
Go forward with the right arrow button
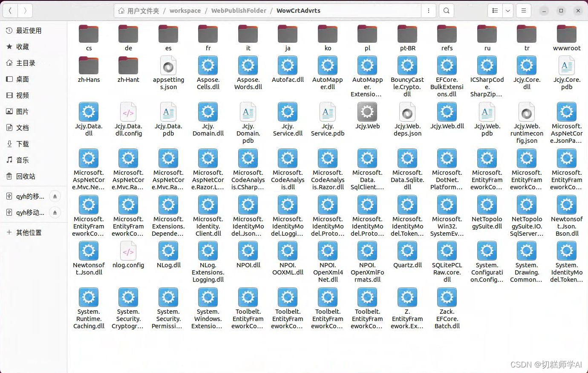click(x=25, y=11)
